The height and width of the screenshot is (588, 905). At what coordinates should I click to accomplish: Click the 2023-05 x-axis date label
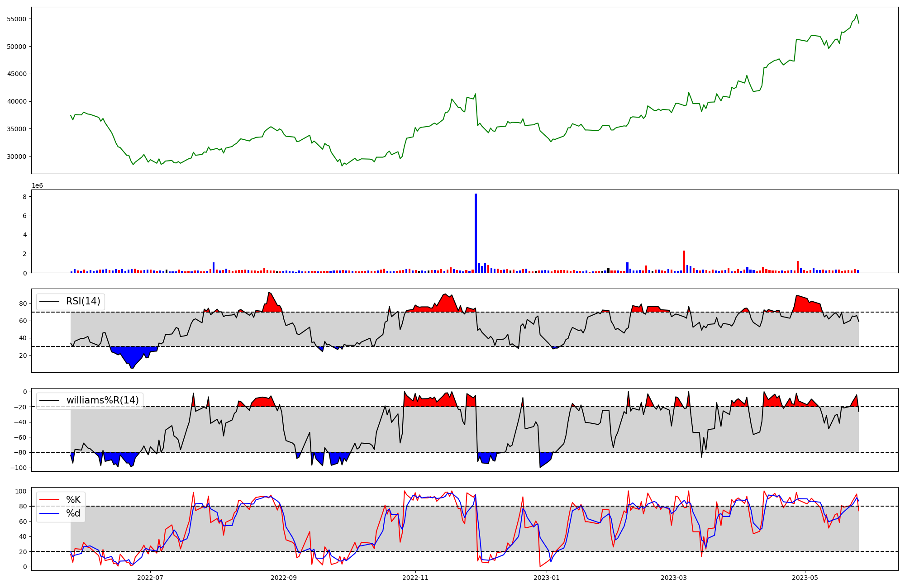tap(805, 578)
